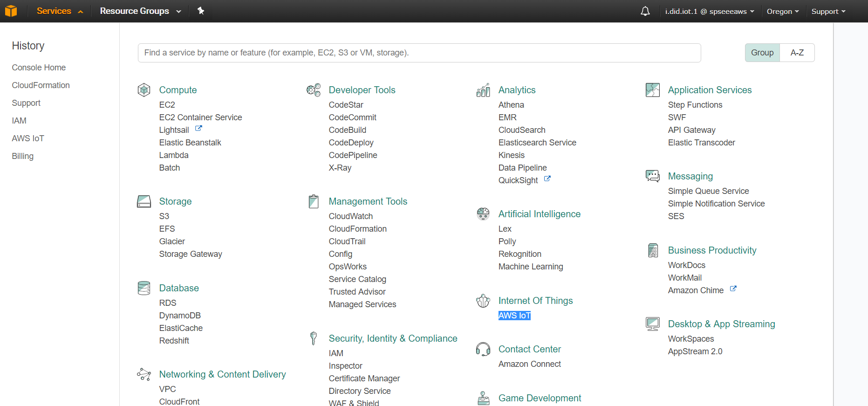The width and height of the screenshot is (868, 406).
Task: Open the Athena service
Action: pyautogui.click(x=511, y=105)
